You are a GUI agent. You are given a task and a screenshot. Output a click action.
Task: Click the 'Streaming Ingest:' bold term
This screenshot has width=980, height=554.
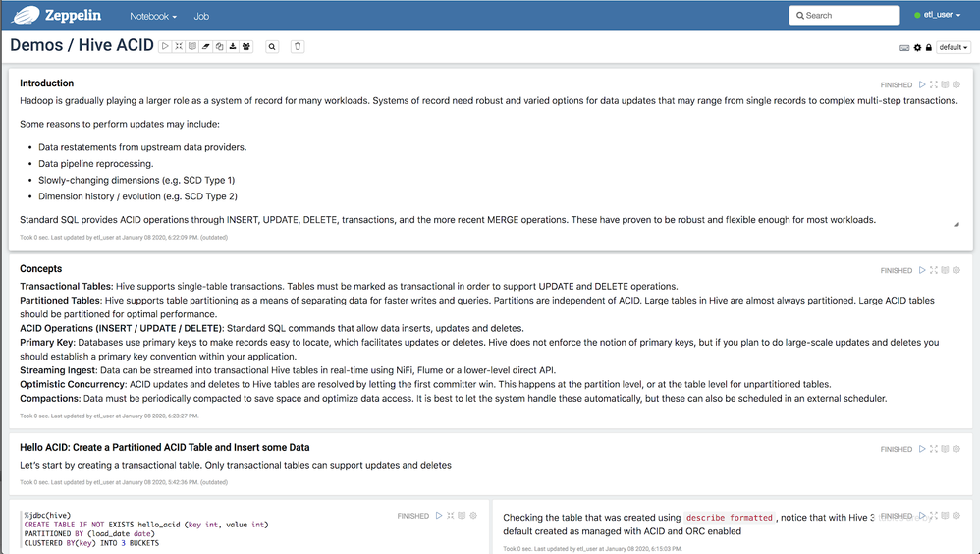click(59, 370)
